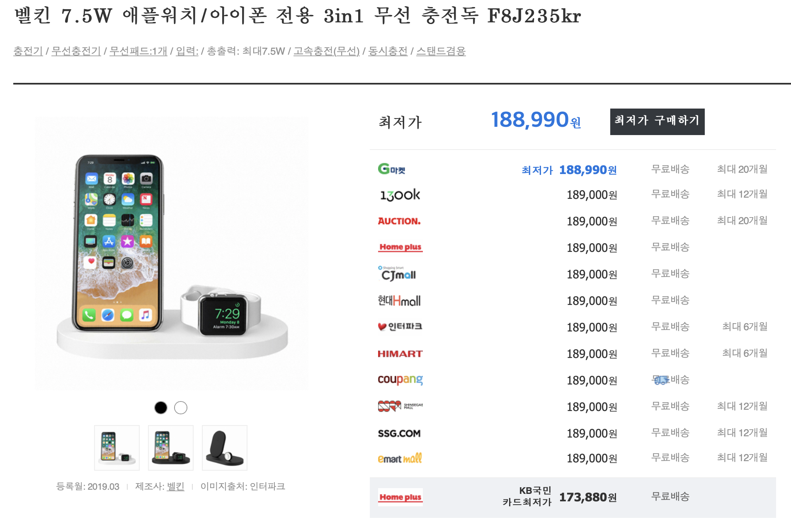View the black standing dock thumbnail
Viewport: 791px width, 532px height.
pos(225,448)
